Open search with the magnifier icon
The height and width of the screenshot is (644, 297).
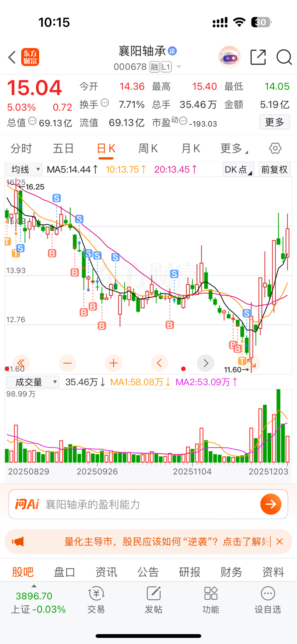point(284,57)
